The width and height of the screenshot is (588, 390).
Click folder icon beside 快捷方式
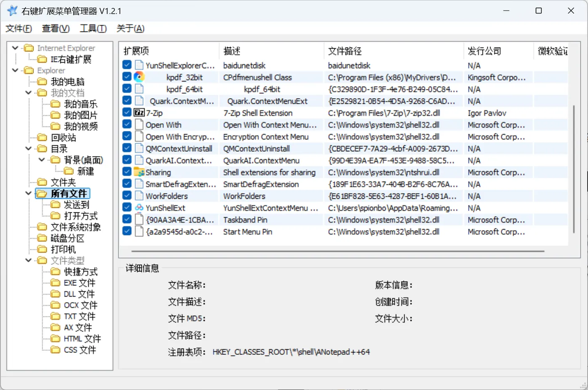coord(55,272)
